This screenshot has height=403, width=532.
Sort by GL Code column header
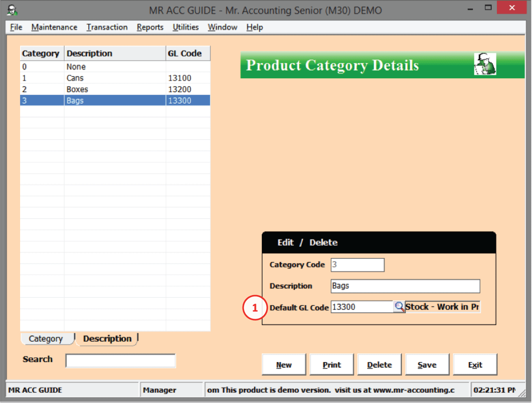pos(187,54)
